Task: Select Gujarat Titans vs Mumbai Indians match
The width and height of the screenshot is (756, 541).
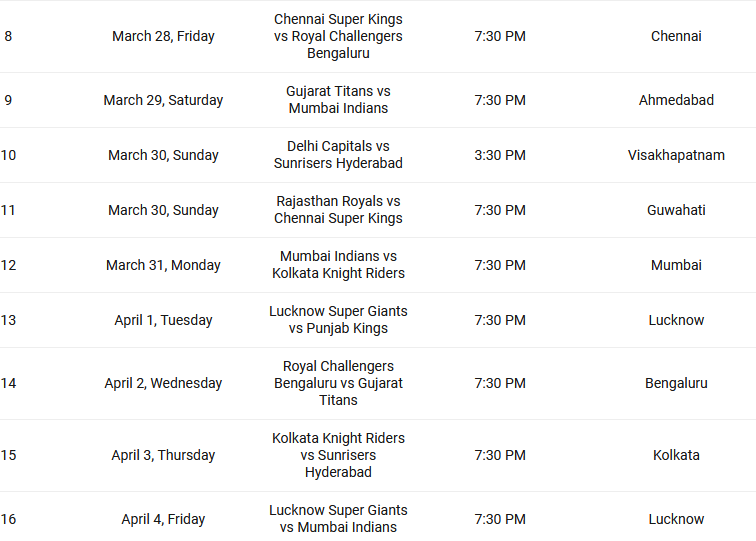Action: point(338,100)
